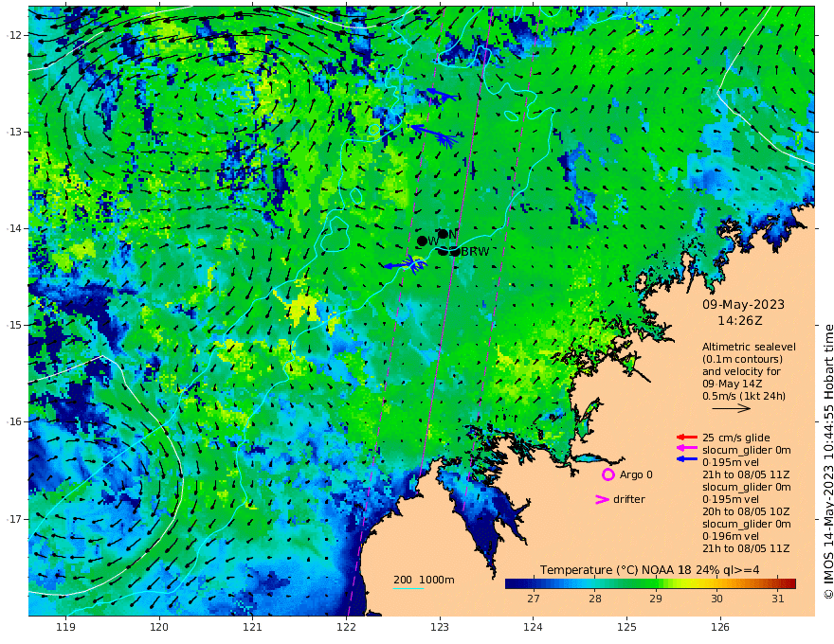Click the time text 14:26Z
This screenshot has height=644, width=834.
pos(740,321)
